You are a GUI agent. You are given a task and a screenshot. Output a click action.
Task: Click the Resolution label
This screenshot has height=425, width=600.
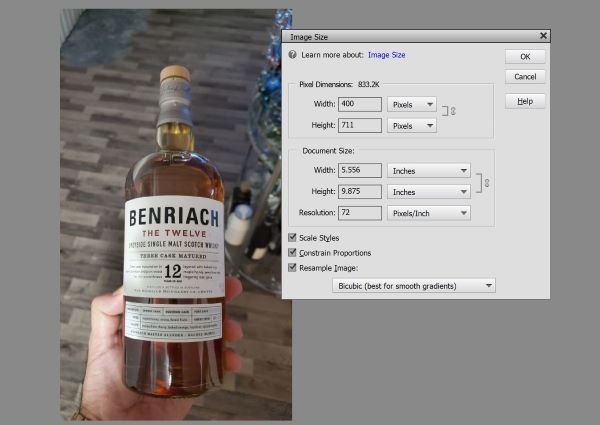pos(317,213)
